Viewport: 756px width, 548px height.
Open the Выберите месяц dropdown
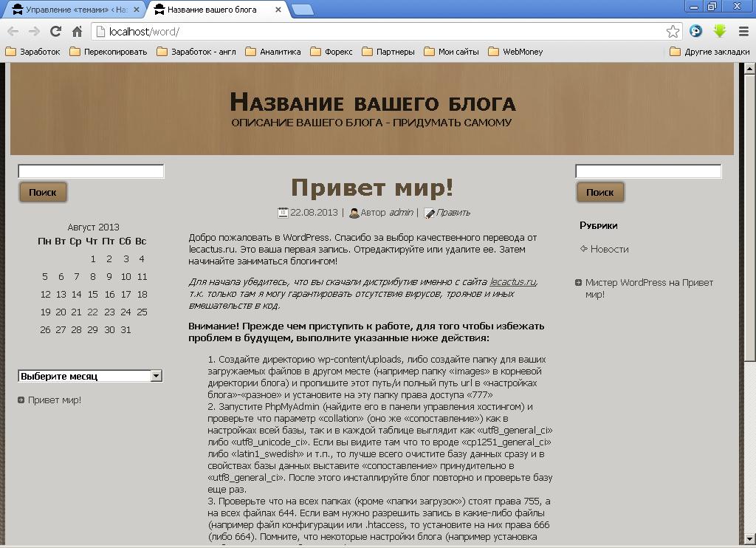[x=90, y=376]
